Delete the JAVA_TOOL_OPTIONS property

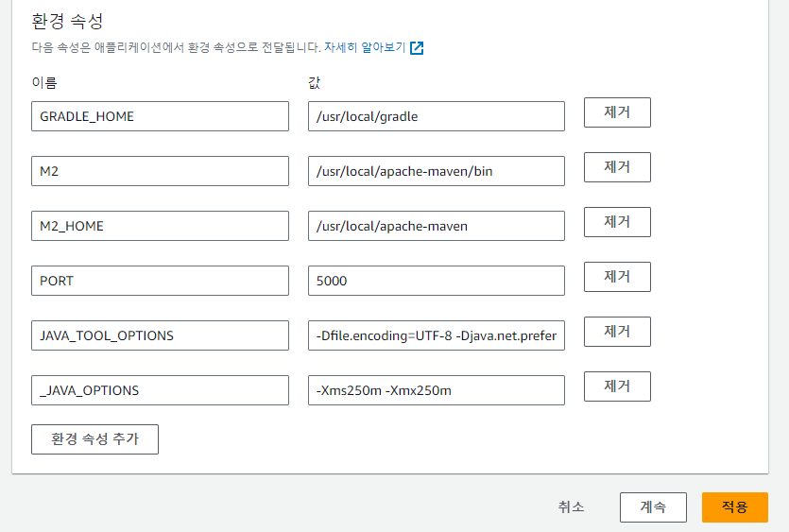[616, 332]
